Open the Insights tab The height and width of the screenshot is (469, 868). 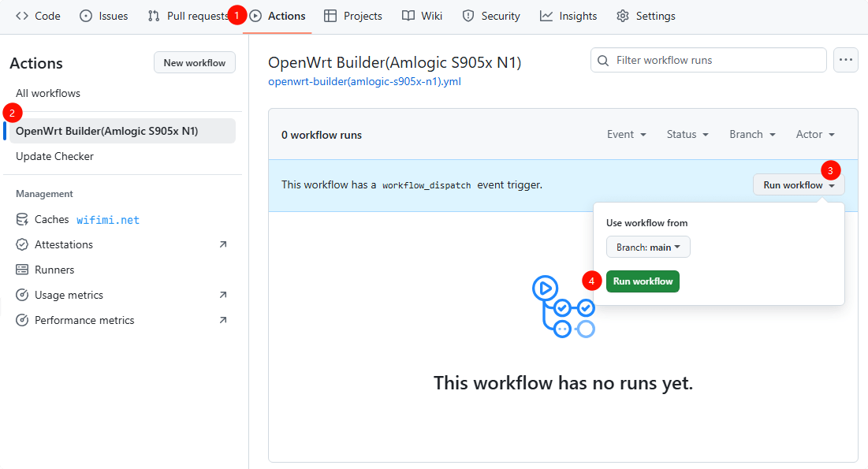pyautogui.click(x=568, y=16)
